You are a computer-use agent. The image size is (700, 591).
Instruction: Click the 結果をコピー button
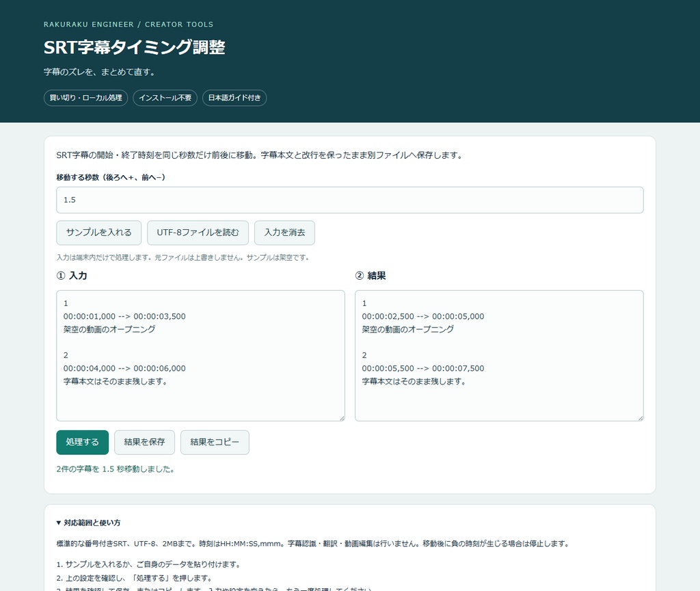(215, 443)
